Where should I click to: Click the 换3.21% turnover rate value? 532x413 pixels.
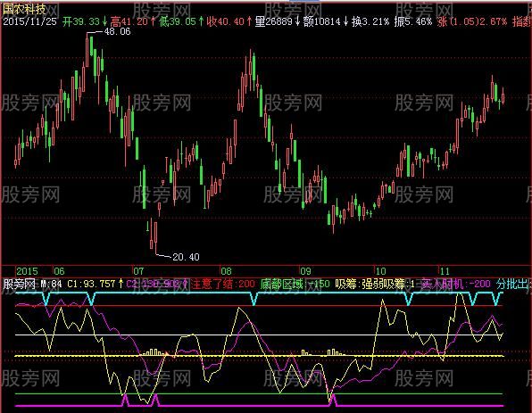[370, 21]
